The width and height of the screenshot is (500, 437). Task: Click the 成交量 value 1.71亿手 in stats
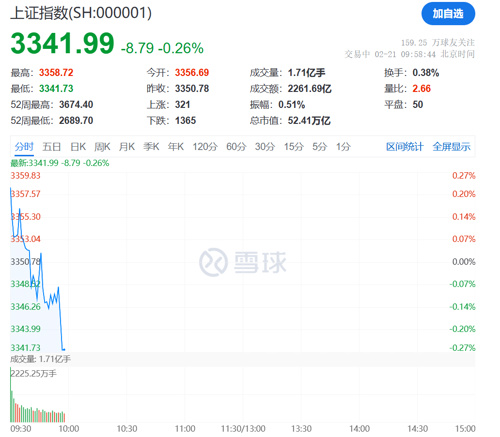(307, 73)
